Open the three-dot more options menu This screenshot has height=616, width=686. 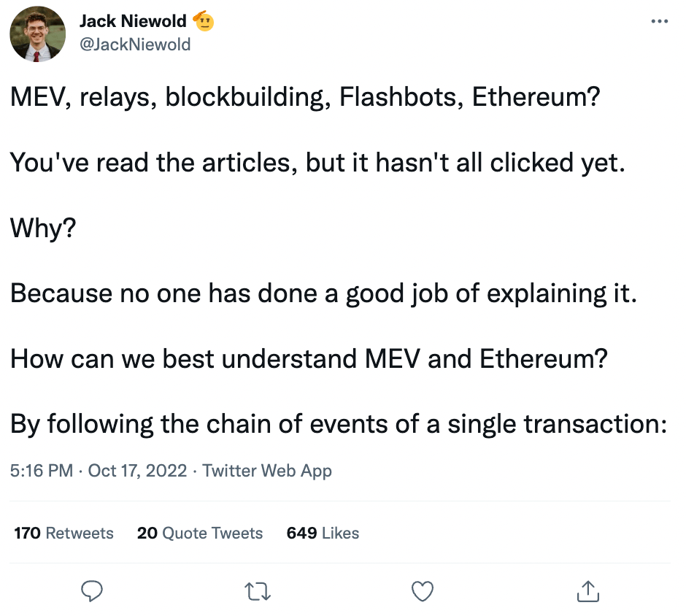(659, 20)
